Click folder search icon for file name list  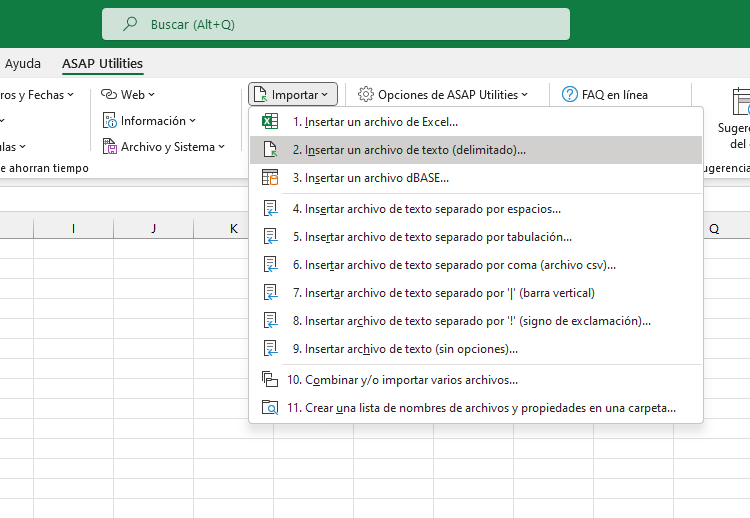[x=270, y=408]
